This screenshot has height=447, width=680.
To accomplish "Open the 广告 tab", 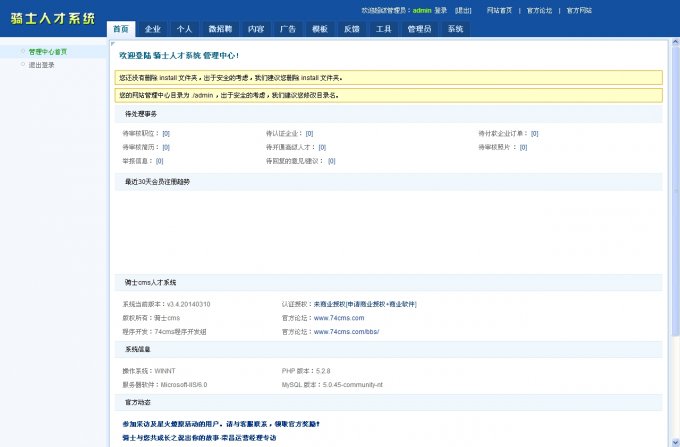I will (x=288, y=29).
